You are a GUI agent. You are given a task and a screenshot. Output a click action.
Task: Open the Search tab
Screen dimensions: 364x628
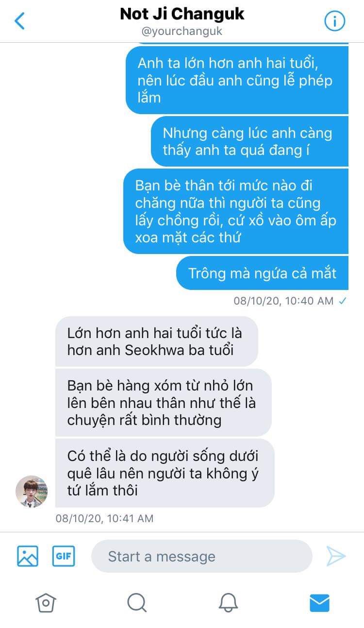(137, 603)
